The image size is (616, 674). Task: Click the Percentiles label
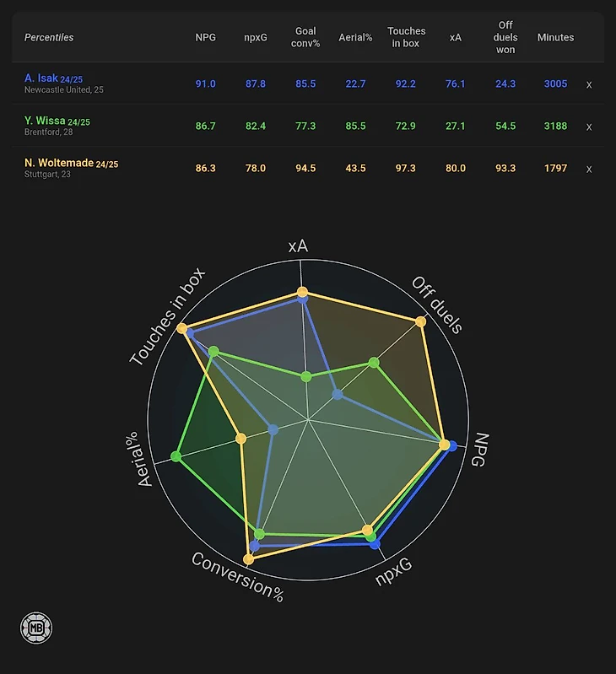click(49, 37)
